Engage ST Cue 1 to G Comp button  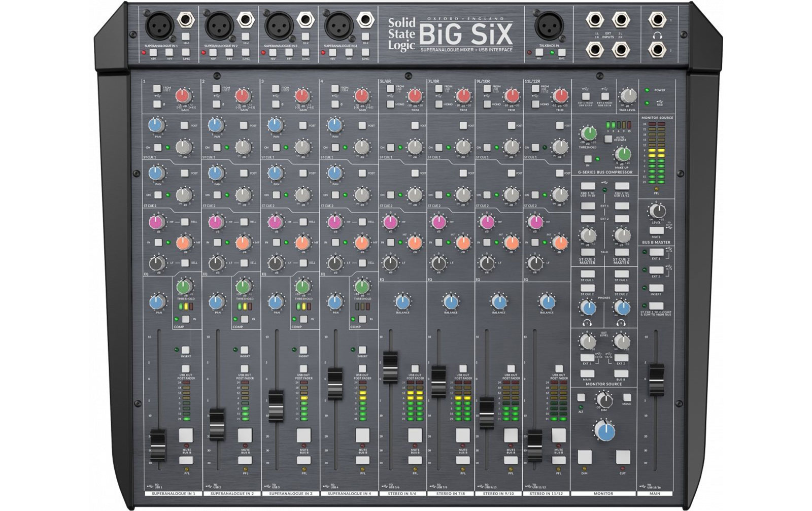(656, 306)
